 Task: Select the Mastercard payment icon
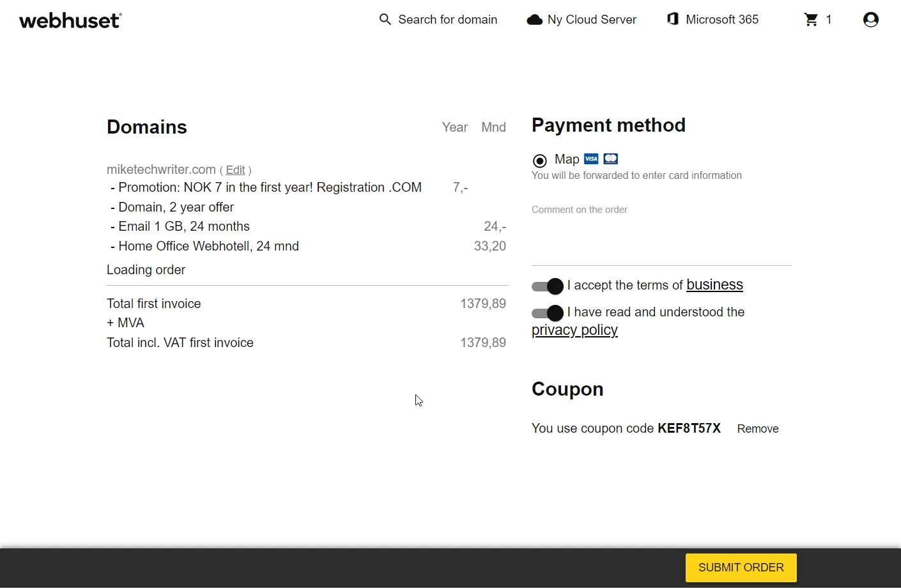tap(610, 158)
